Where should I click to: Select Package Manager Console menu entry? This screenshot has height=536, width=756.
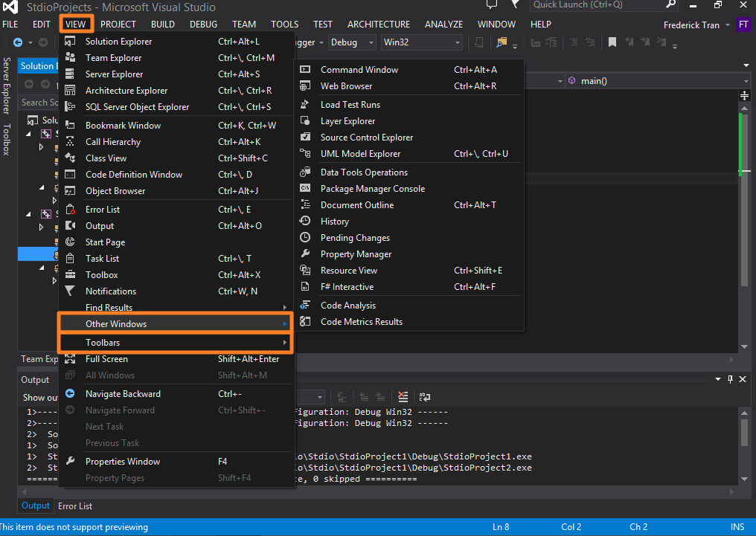pyautogui.click(x=409, y=189)
